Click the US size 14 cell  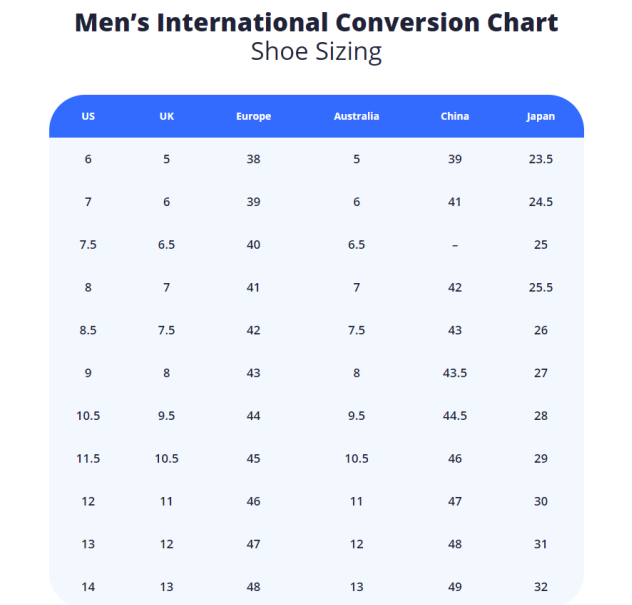88,587
